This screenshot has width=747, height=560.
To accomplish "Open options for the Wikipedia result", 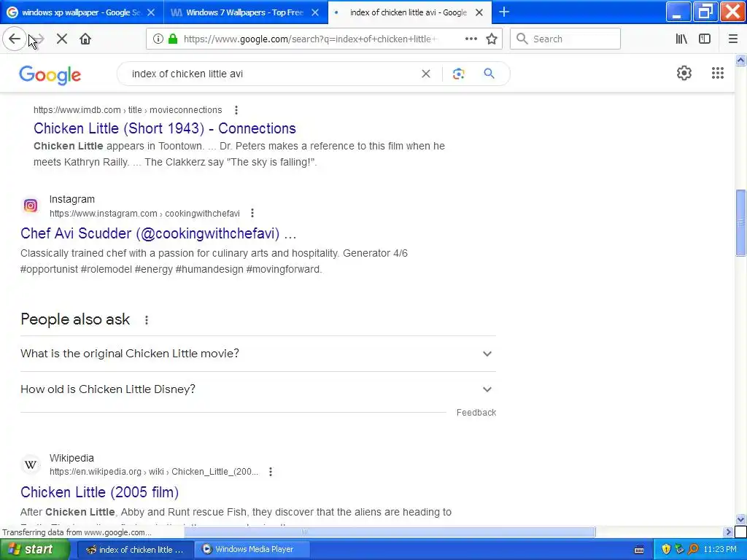I will (271, 472).
